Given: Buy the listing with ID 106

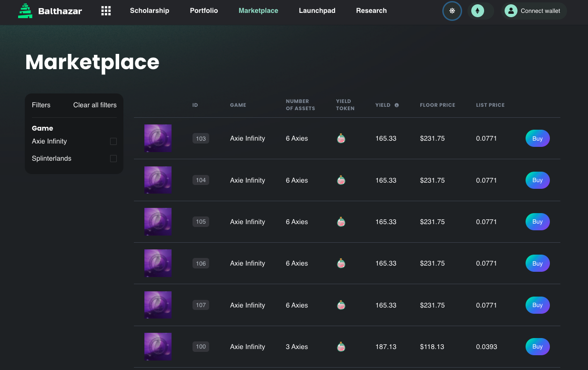Looking at the screenshot, I should coord(537,263).
